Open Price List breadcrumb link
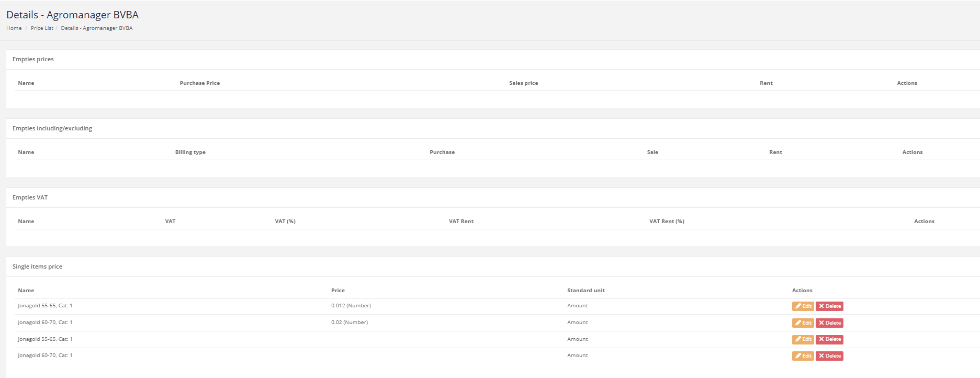This screenshot has height=378, width=980. coord(42,28)
